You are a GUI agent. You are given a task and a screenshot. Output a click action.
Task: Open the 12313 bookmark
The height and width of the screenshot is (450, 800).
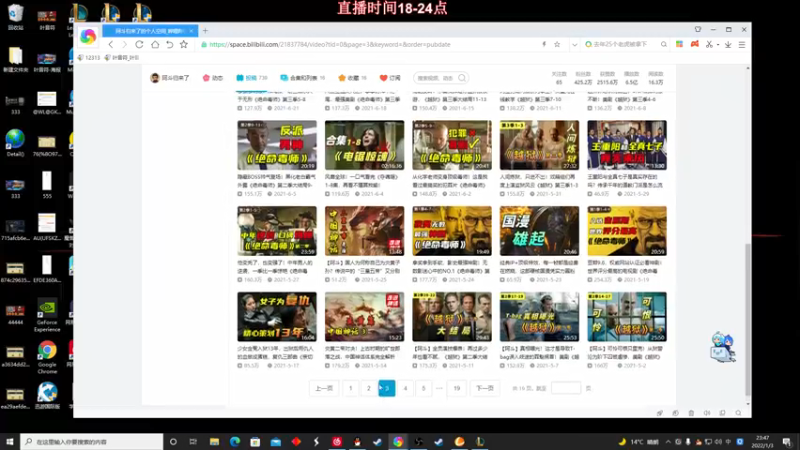pos(89,58)
